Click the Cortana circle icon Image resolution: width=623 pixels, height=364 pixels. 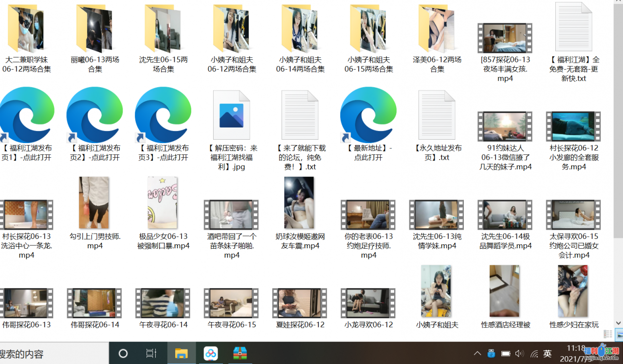pos(123,353)
